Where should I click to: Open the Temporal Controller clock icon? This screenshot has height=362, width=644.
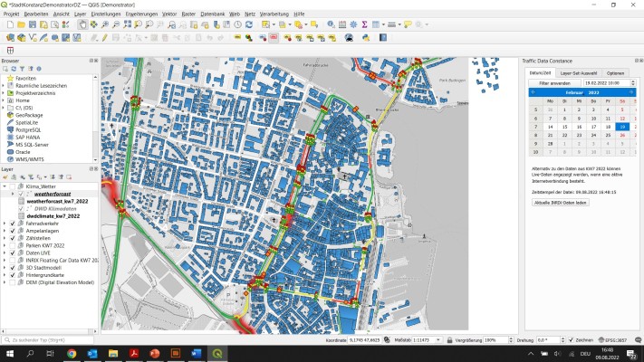click(x=238, y=25)
